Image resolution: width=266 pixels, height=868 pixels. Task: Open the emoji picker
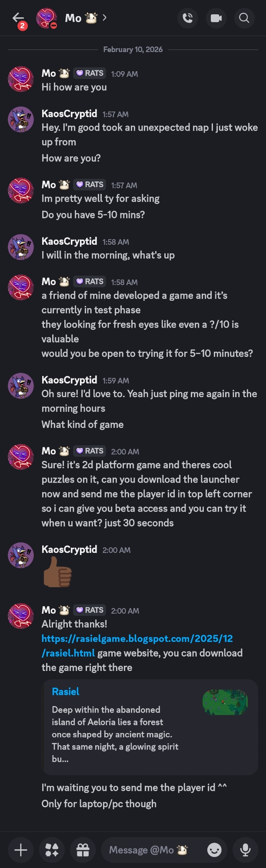tap(214, 850)
